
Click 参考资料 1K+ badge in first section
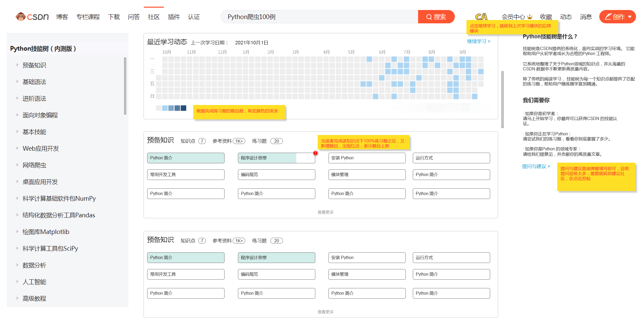(x=239, y=141)
